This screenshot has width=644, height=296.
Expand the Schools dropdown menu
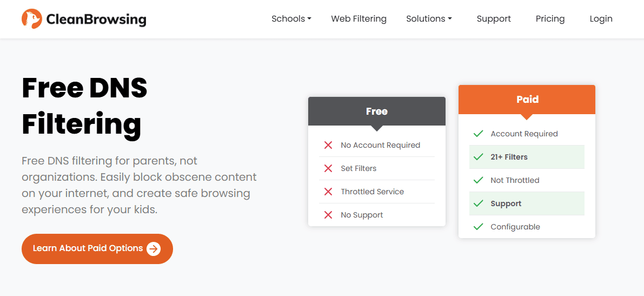[291, 19]
